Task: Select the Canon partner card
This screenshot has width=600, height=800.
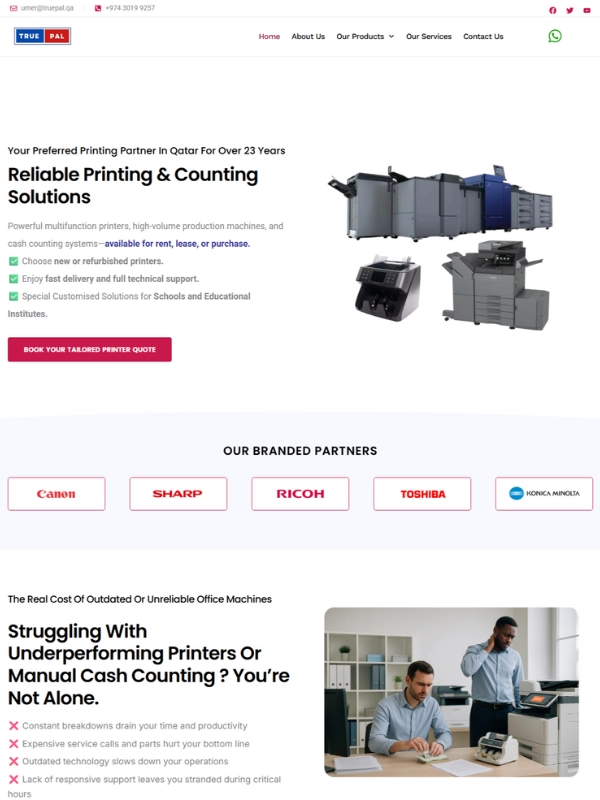Action: tap(56, 493)
